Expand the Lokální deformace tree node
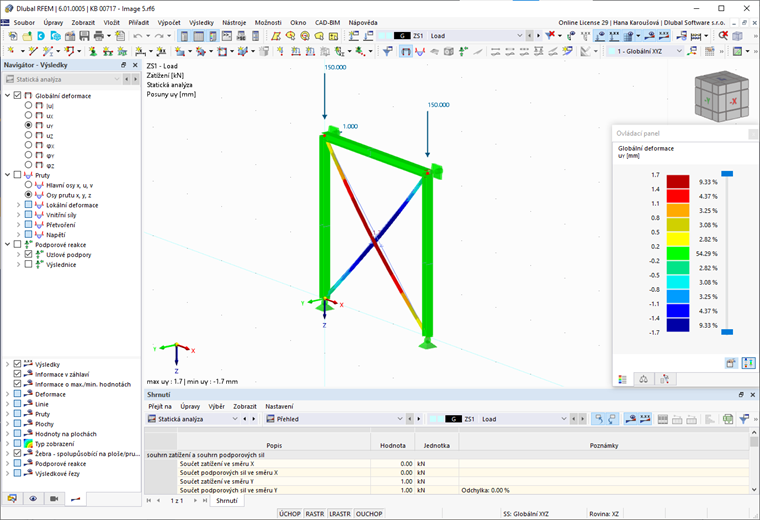Viewport: 760px width, 520px height. [x=18, y=205]
